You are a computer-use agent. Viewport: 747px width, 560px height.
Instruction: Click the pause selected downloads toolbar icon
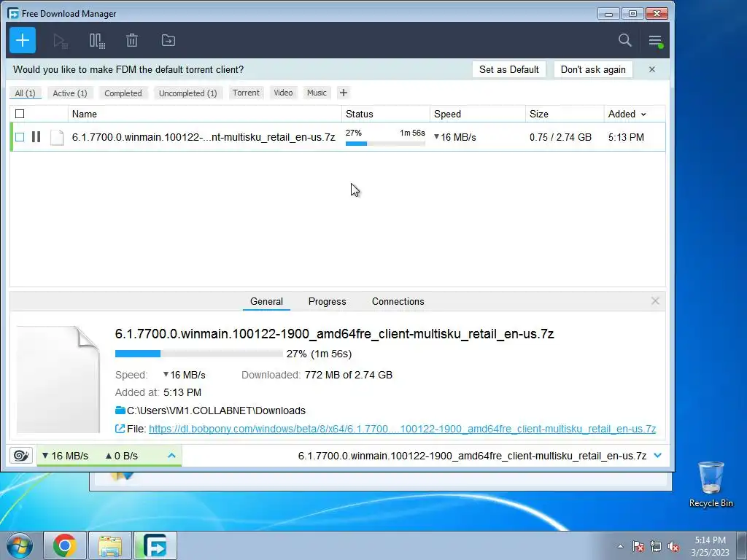pos(97,41)
